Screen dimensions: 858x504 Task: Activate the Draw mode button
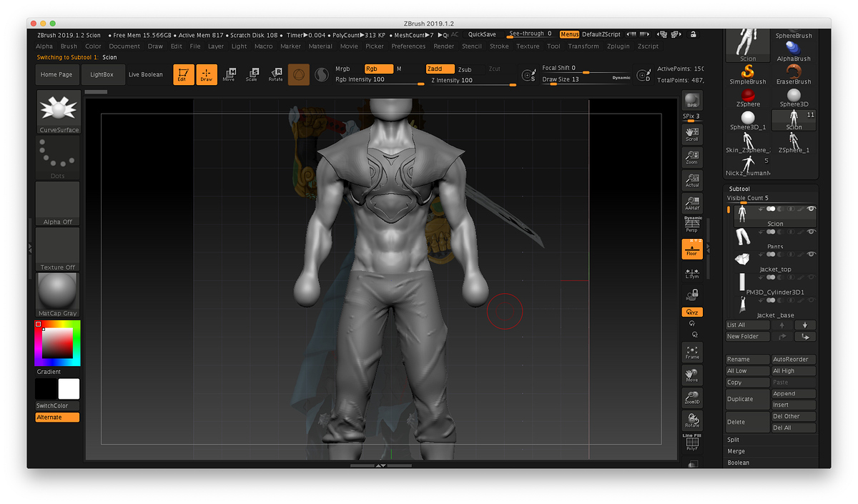(207, 74)
